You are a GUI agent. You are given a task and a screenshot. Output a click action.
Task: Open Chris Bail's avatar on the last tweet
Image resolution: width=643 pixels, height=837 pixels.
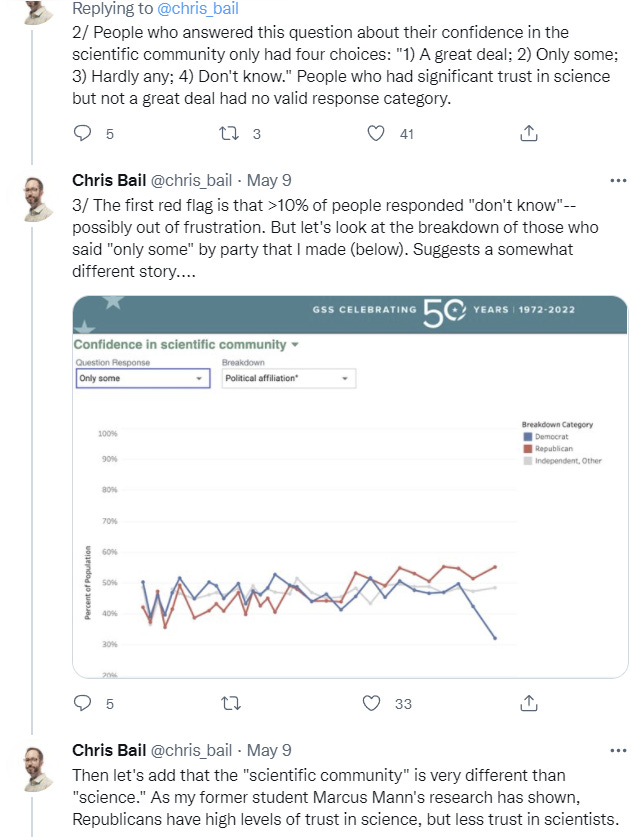[38, 769]
